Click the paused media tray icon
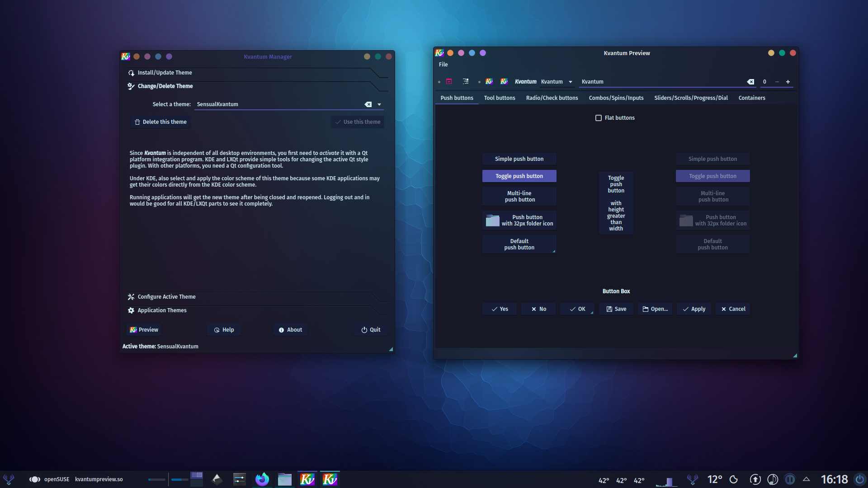 pyautogui.click(x=790, y=479)
